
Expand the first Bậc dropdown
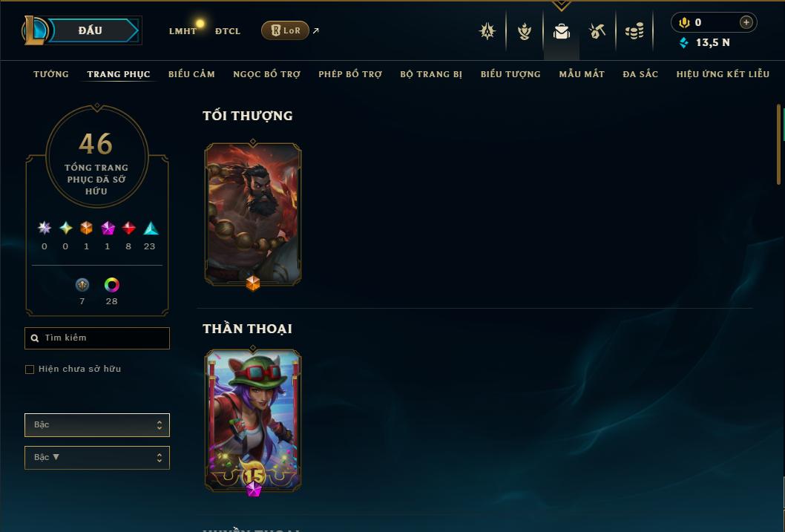[x=97, y=425]
